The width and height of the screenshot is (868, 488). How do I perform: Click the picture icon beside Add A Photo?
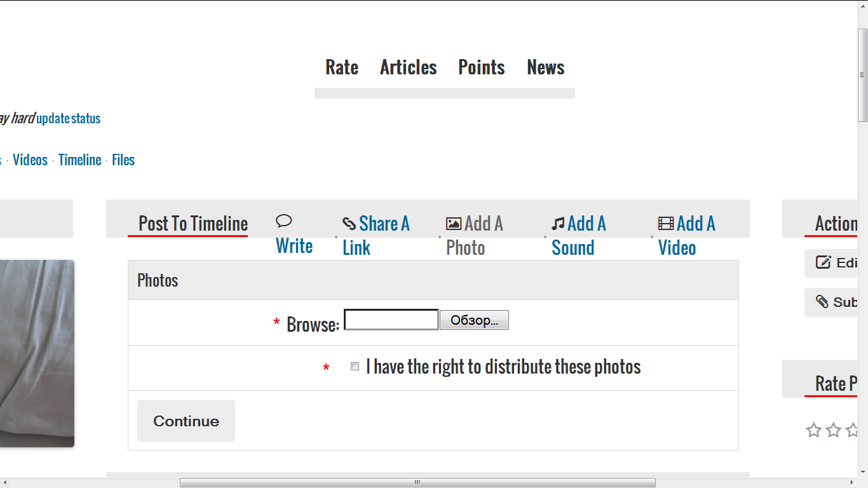click(454, 224)
